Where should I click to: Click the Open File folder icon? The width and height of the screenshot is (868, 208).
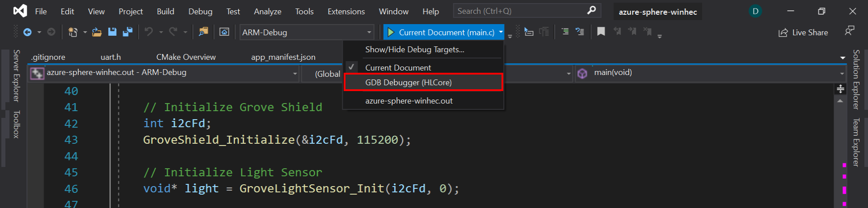click(x=97, y=32)
